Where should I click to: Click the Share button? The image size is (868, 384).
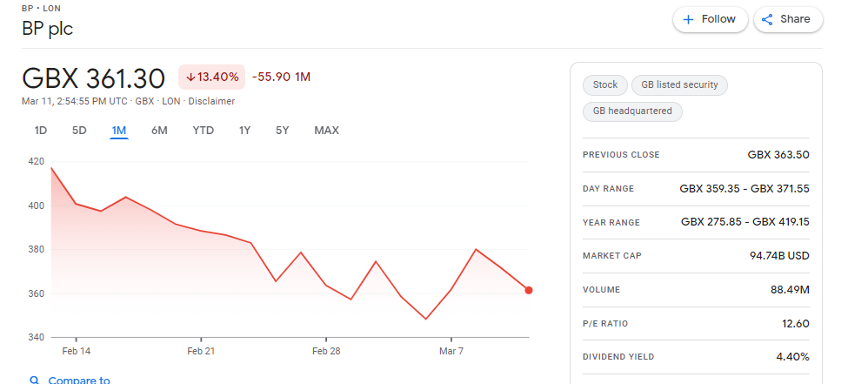pyautogui.click(x=788, y=19)
